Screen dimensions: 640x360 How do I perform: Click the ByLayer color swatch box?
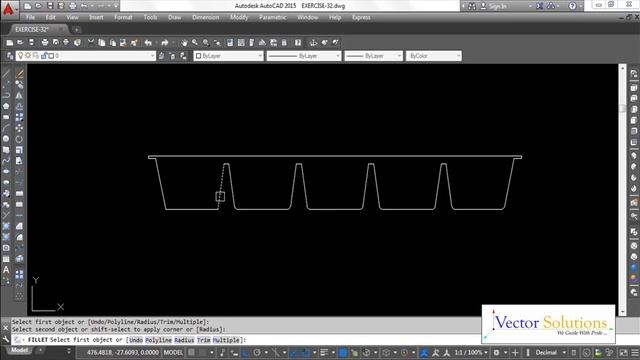point(198,56)
